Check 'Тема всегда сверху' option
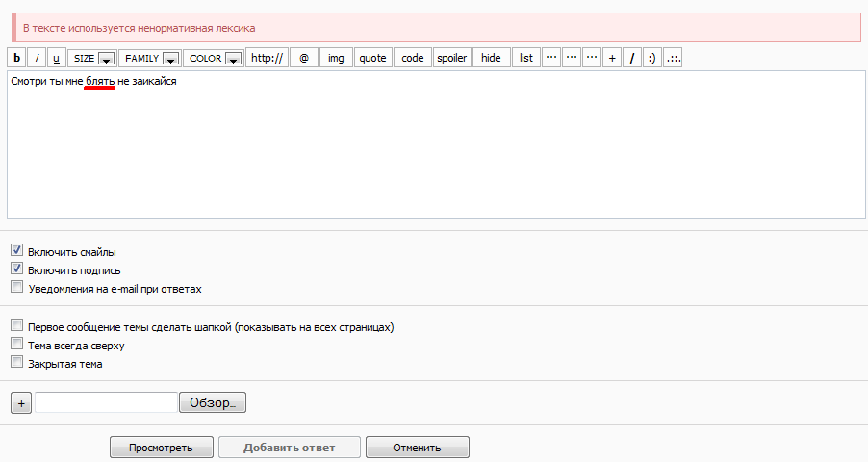This screenshot has height=462, width=868. (x=16, y=344)
